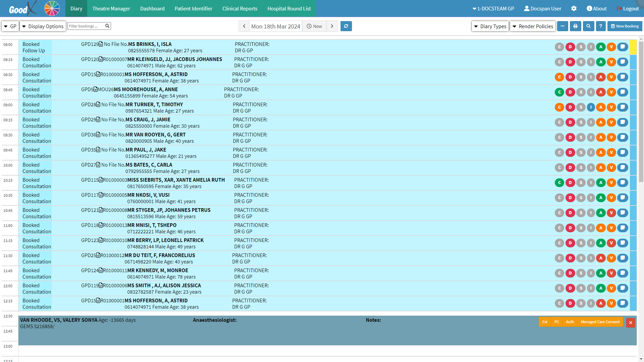The image size is (644, 362).
Task: Click the refresh diary icon
Action: coord(346,26)
